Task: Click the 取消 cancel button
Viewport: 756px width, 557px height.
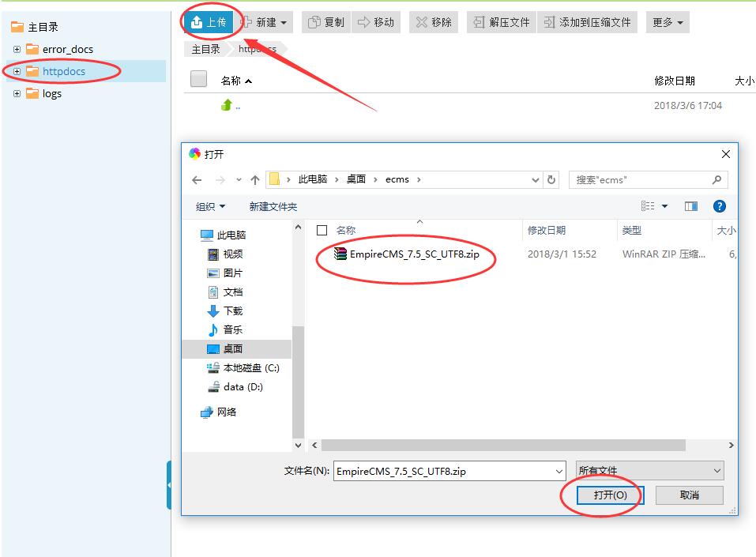Action: tap(690, 495)
